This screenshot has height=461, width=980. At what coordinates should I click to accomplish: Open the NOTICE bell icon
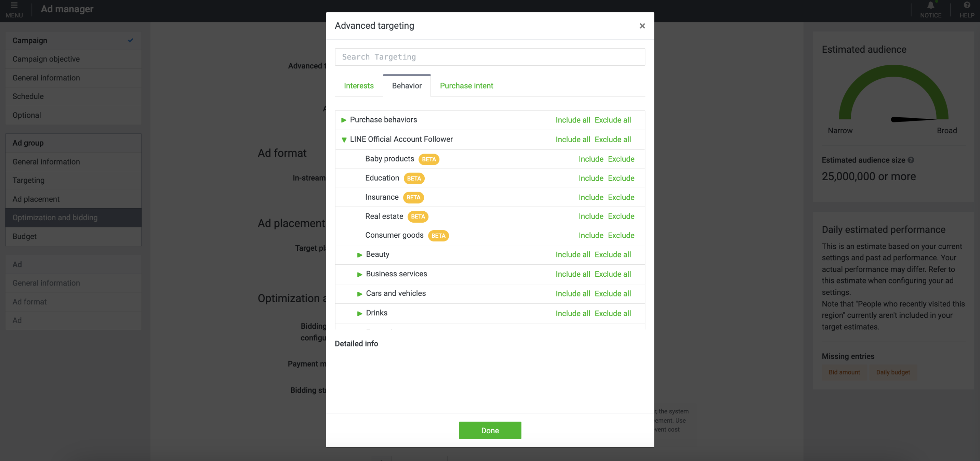[x=930, y=5]
